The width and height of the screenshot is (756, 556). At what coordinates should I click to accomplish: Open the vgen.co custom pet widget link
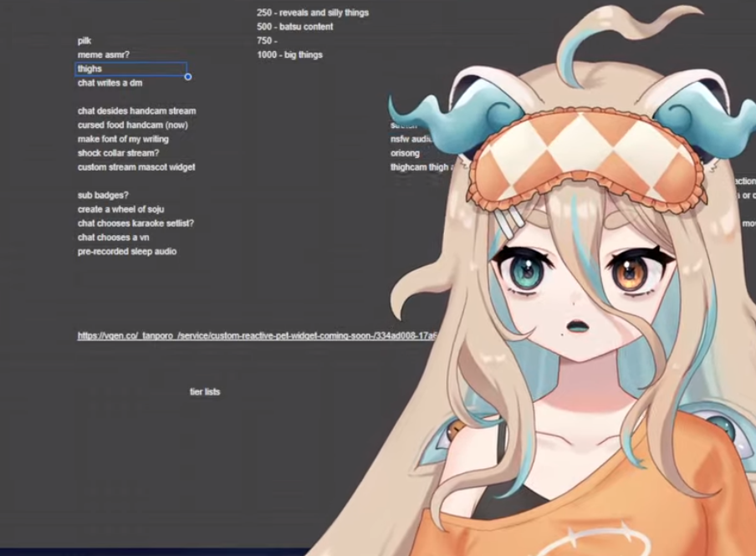coord(258,335)
